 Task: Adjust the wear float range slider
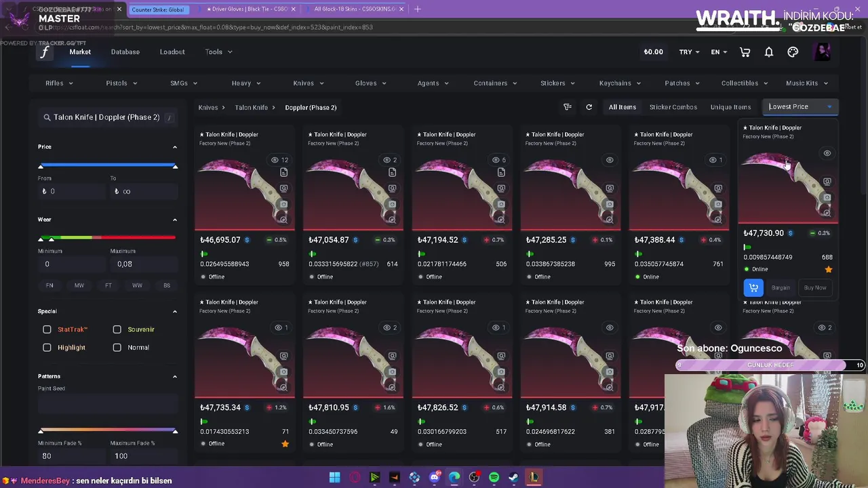pos(108,239)
